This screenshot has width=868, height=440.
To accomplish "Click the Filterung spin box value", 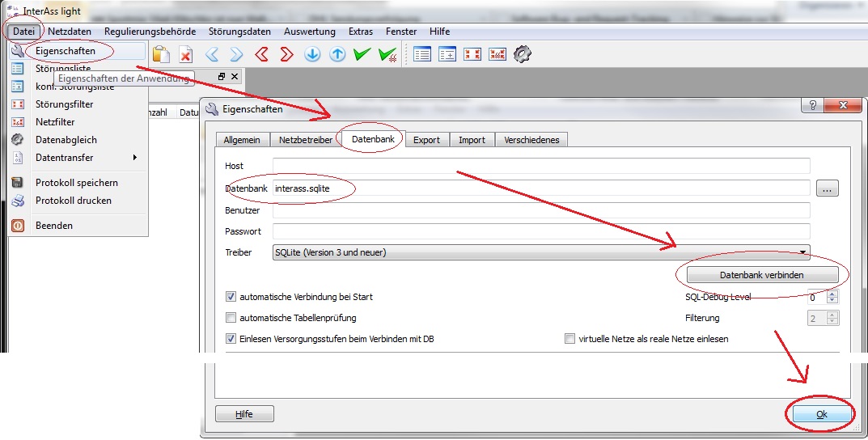I will tap(817, 318).
